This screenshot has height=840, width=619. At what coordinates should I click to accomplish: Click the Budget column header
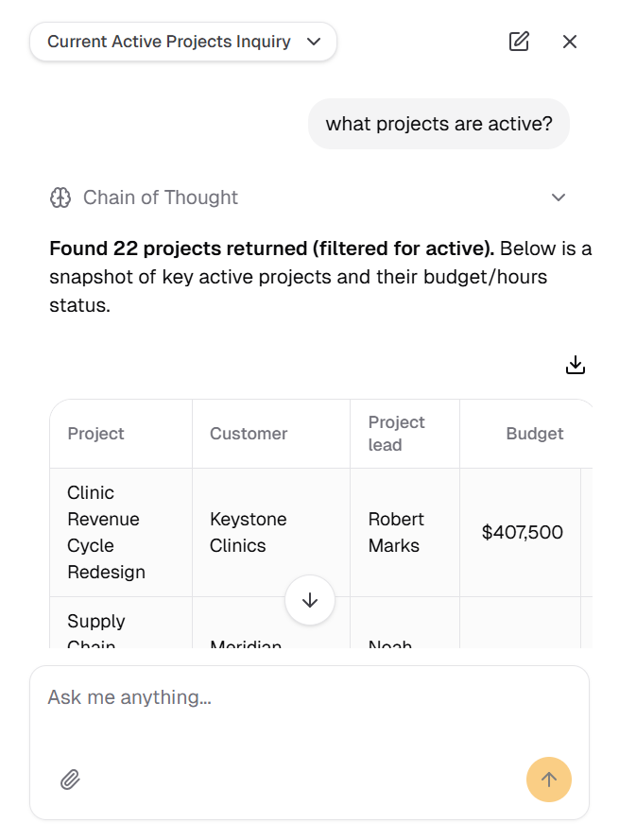click(534, 434)
